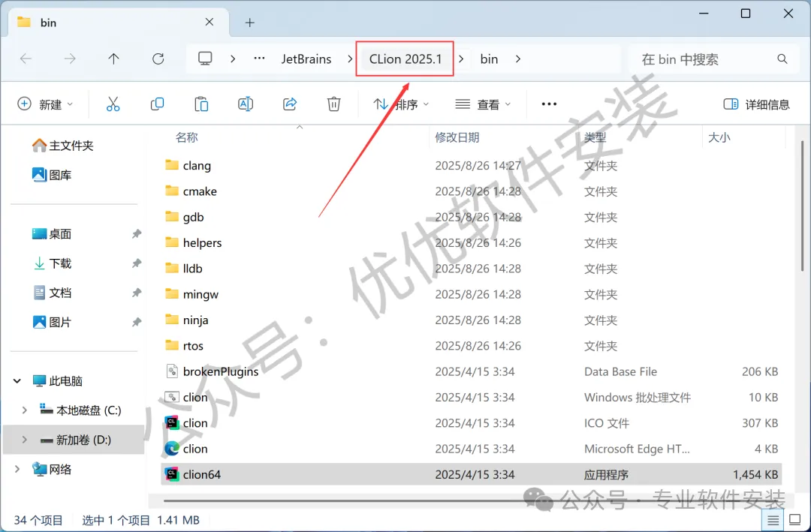Open the 新建 dropdown menu
This screenshot has width=811, height=532.
(x=45, y=104)
